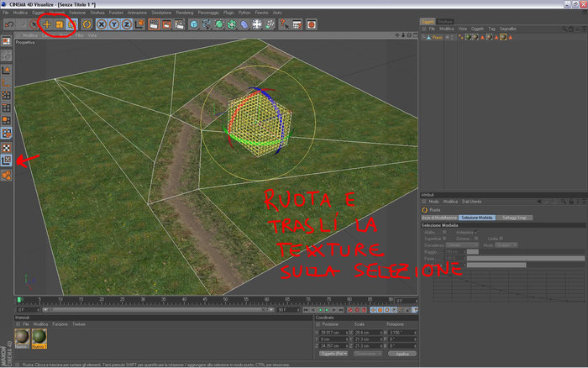588x368 pixels.
Task: Toggle the Superficie checkbox
Action: click(x=444, y=239)
